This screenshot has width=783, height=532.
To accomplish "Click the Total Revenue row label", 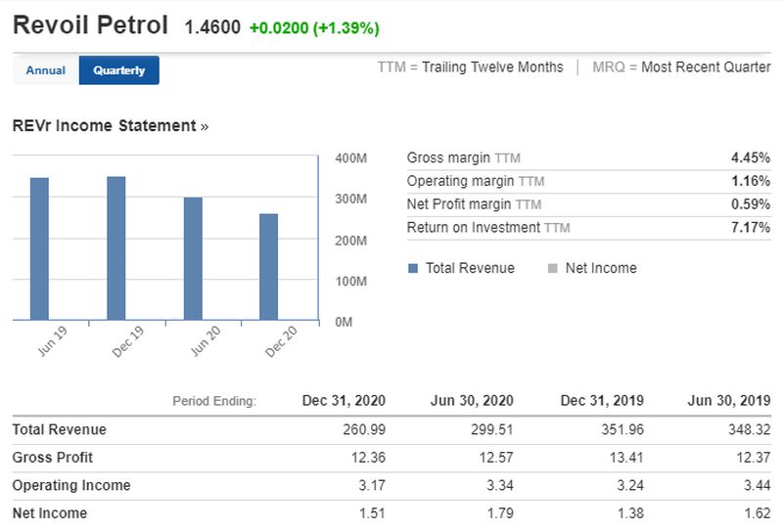I will coord(60,429).
